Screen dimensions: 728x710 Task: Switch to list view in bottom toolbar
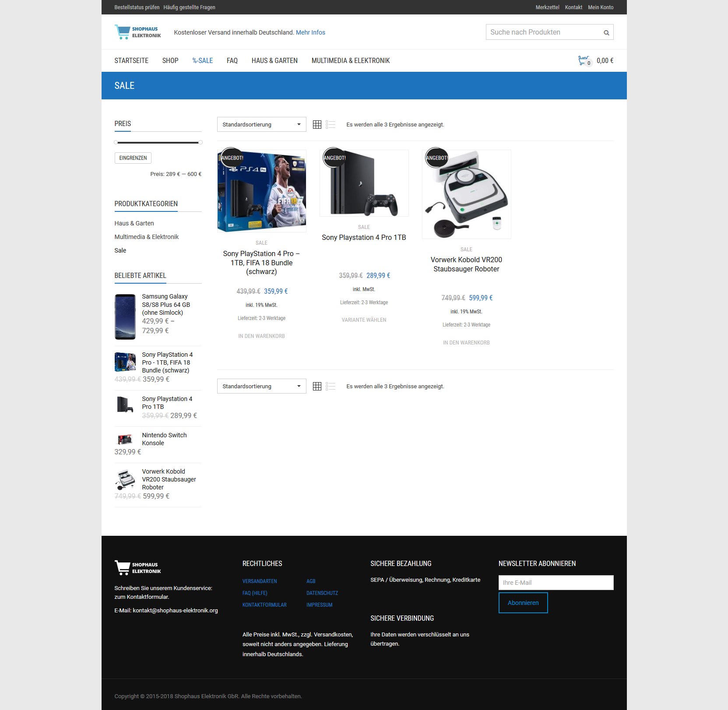pyautogui.click(x=331, y=387)
